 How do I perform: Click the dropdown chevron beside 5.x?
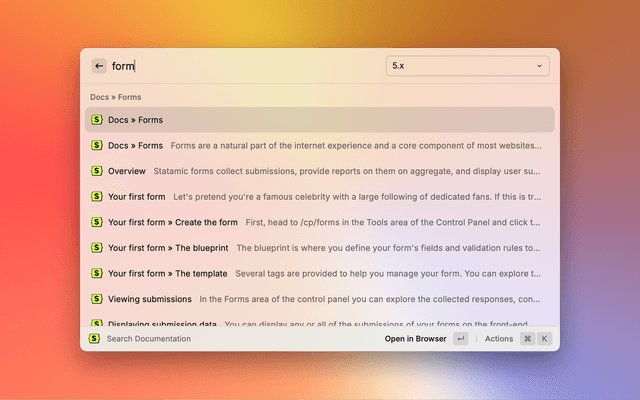539,66
